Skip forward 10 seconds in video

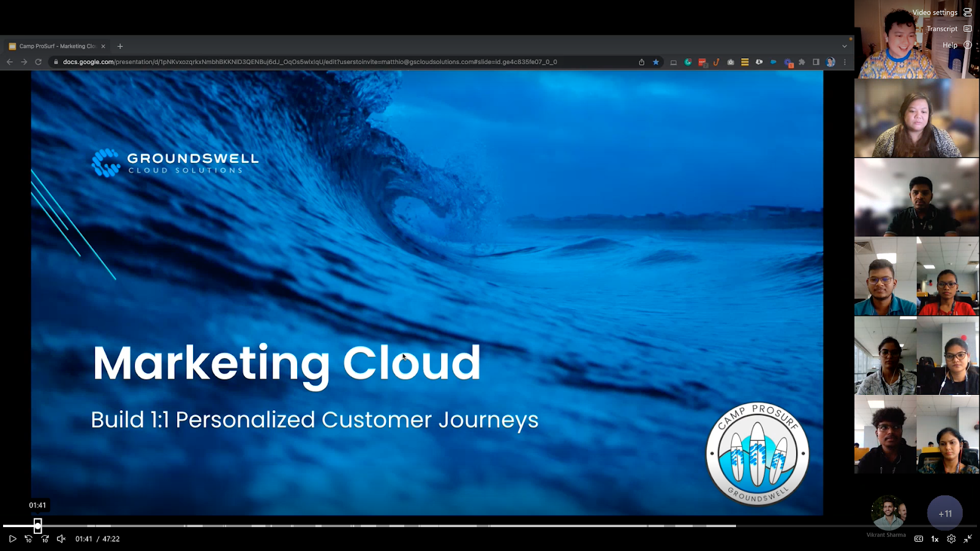pyautogui.click(x=45, y=539)
